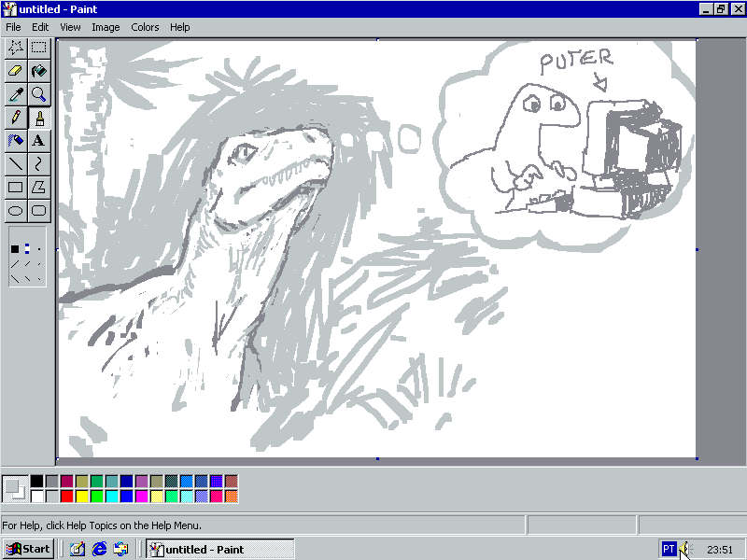Open the Colors menu
Viewport: 747px width, 560px height.
[x=145, y=27]
